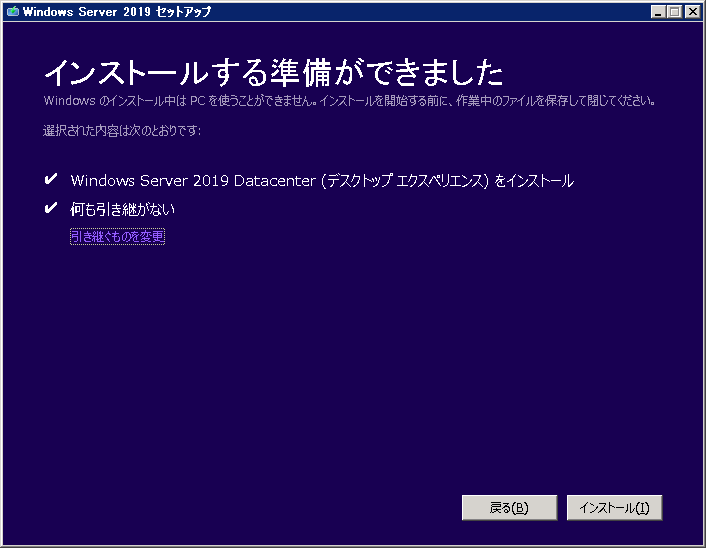The width and height of the screenshot is (706, 548).
Task: Click checkmark beside Windows Server 2019 Datacenter
Action: click(50, 179)
